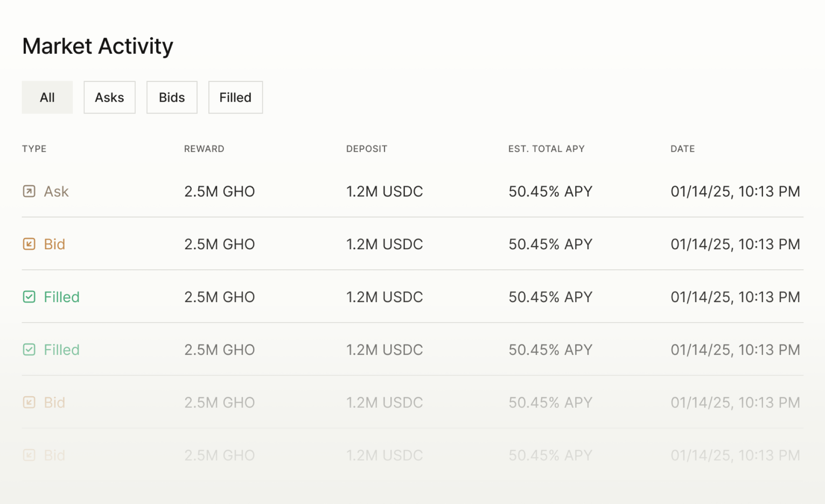Show only Asks in market activity
825x504 pixels.
(109, 97)
